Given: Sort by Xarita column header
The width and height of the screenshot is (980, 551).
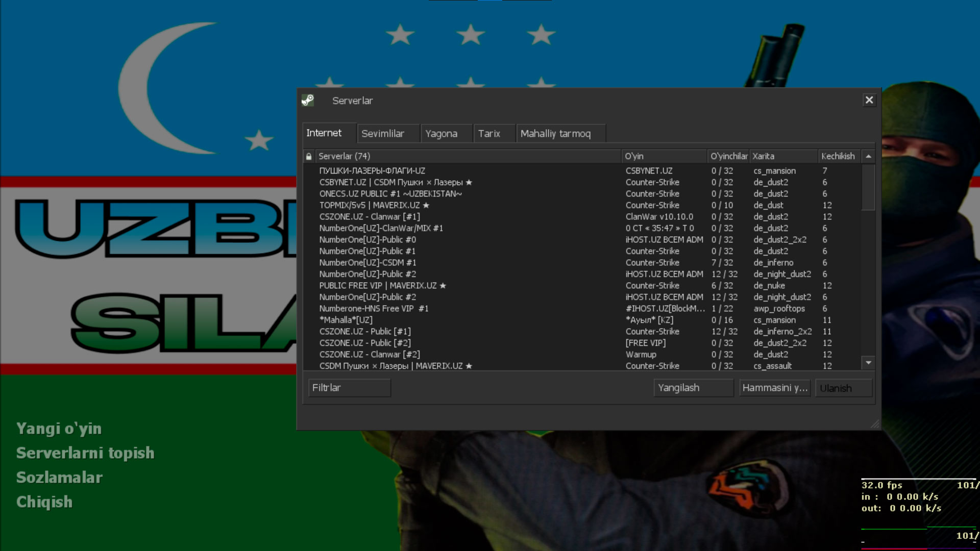Looking at the screenshot, I should point(783,156).
